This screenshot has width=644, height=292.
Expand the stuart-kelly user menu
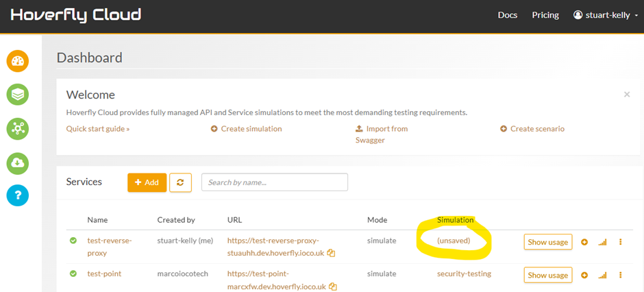(x=606, y=15)
